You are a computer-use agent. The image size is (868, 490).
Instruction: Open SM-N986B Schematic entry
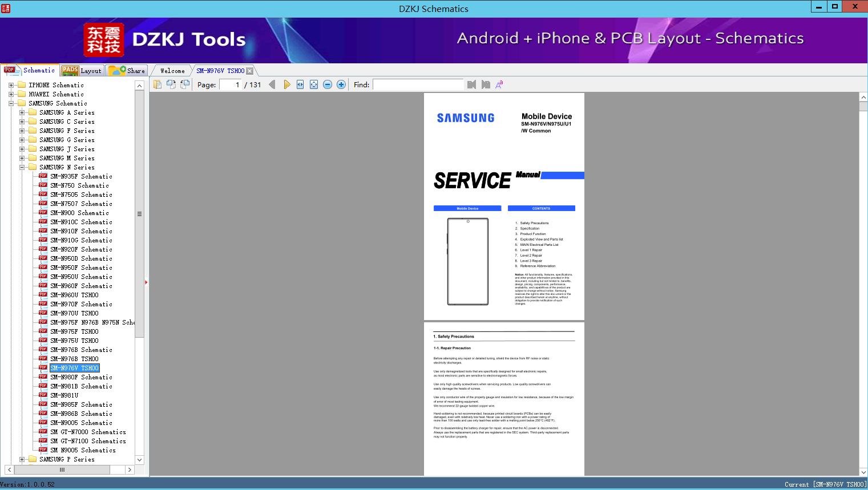[81, 414]
